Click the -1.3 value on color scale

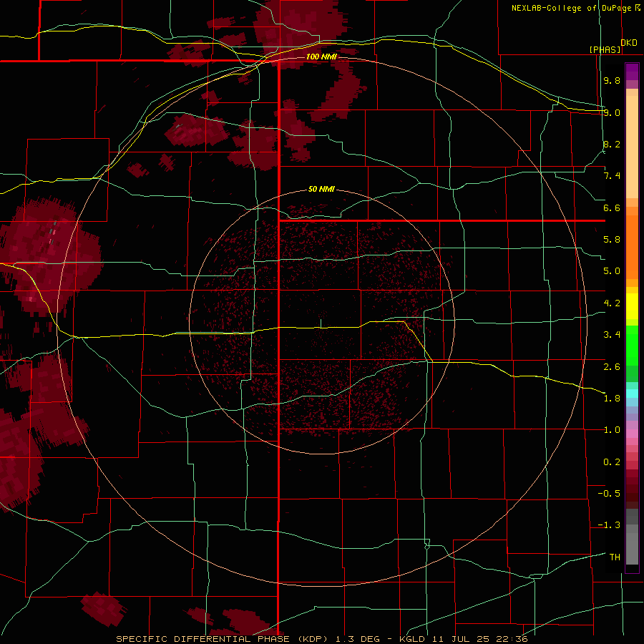point(609,525)
